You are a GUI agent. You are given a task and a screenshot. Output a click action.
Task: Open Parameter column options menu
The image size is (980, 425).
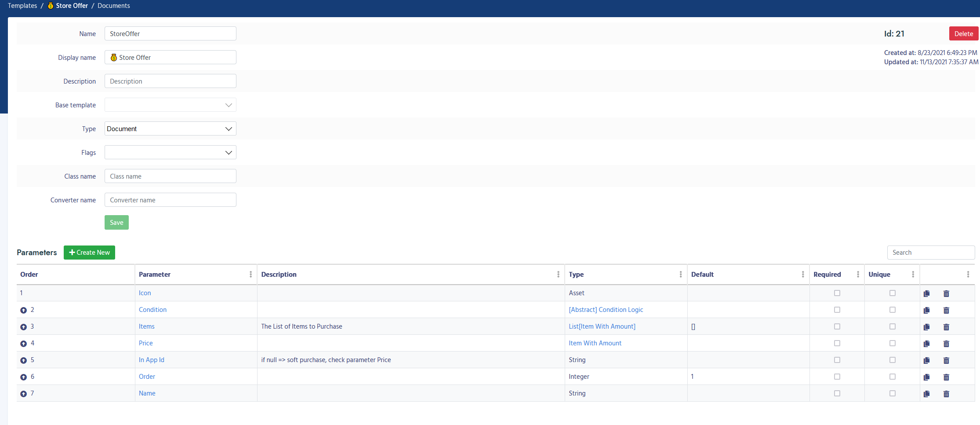250,275
